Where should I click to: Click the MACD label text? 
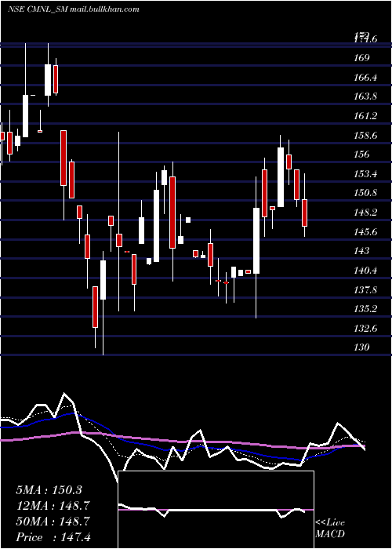point(330,534)
